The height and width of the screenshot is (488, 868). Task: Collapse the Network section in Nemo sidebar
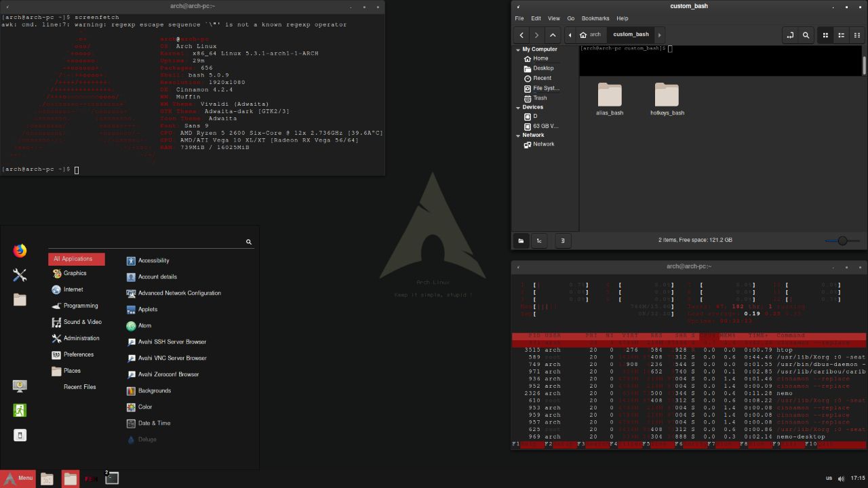(518, 136)
